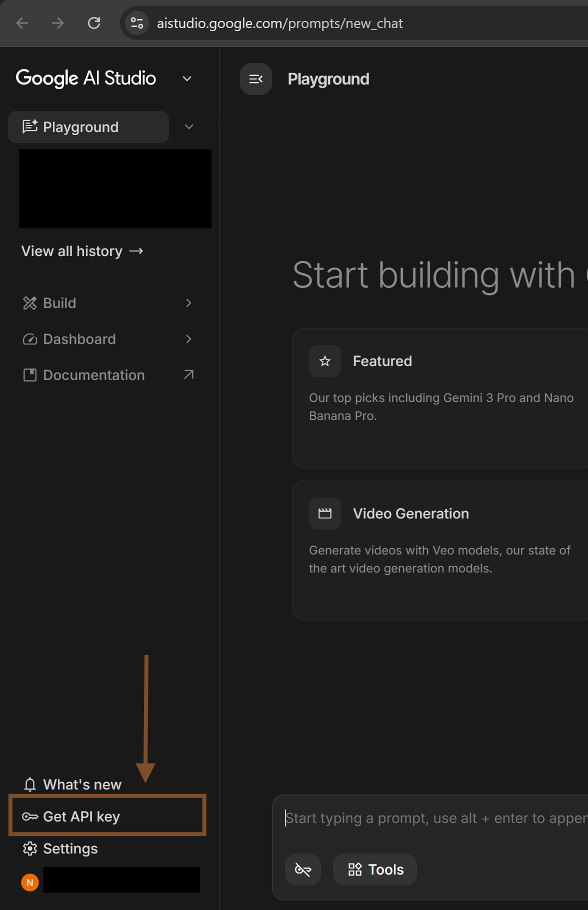Expand the Dashboard section chevron

[188, 339]
